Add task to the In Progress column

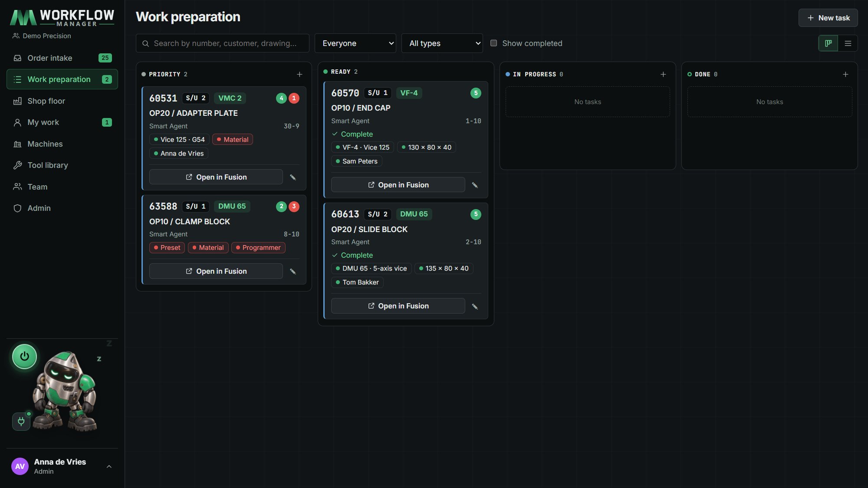[663, 75]
